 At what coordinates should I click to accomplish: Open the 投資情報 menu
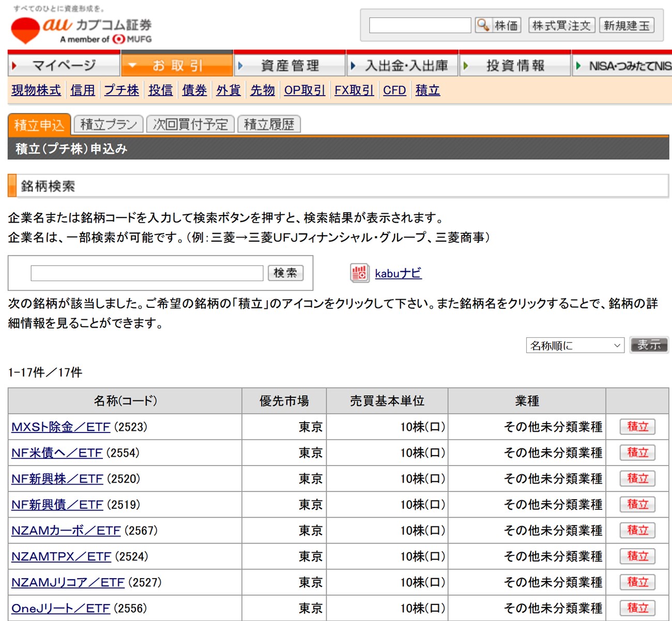(x=515, y=65)
